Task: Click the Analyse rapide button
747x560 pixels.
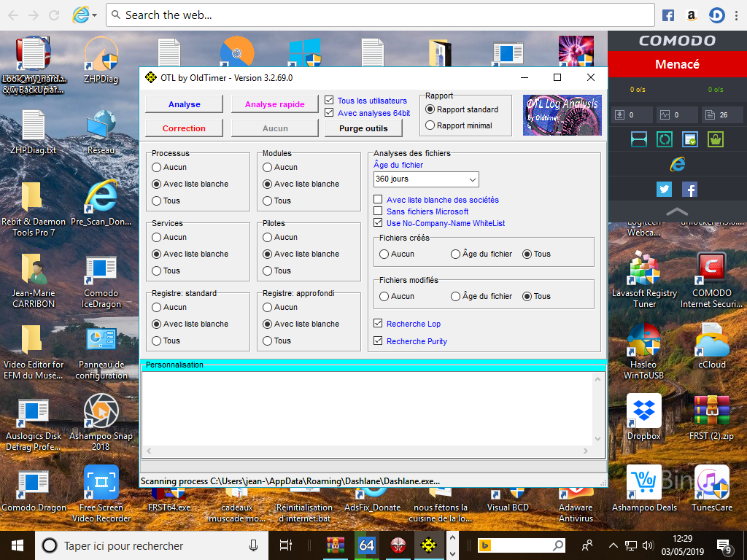Action: click(x=275, y=104)
